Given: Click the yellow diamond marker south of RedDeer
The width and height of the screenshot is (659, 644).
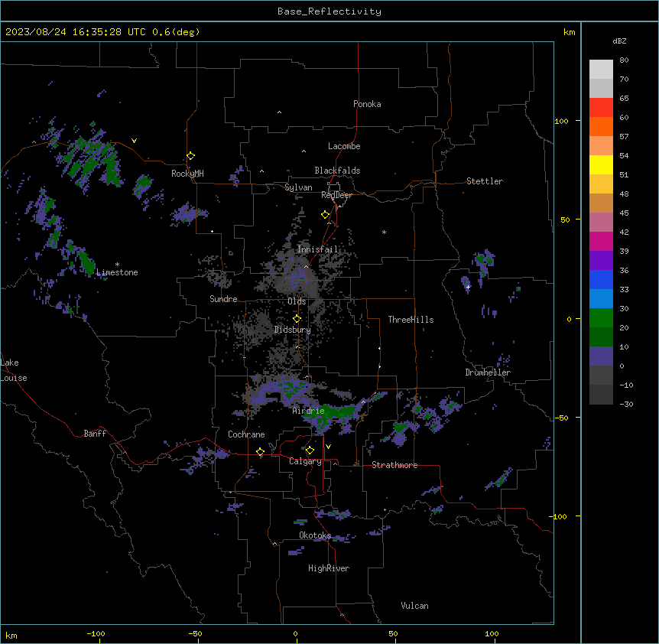Looking at the screenshot, I should 326,215.
